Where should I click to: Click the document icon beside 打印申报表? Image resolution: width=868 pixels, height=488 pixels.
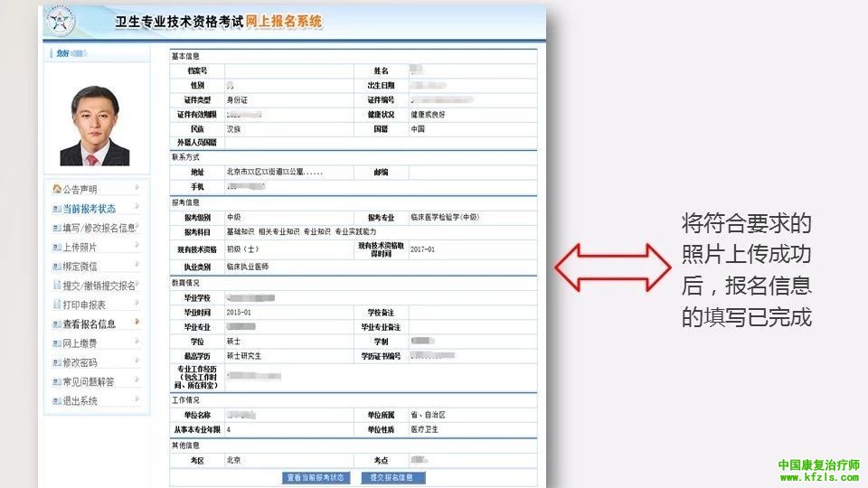click(56, 305)
